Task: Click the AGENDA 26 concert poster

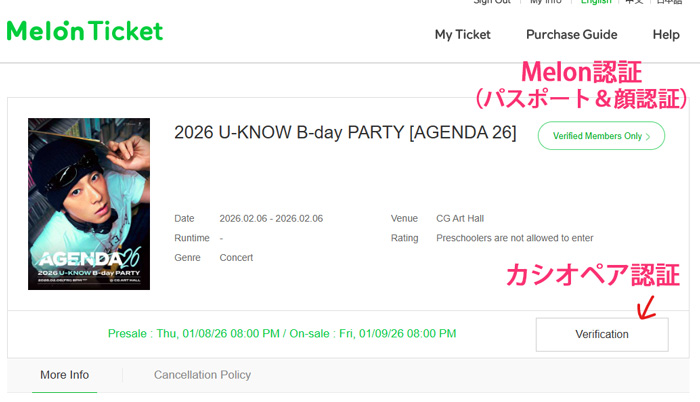Action: (x=89, y=204)
